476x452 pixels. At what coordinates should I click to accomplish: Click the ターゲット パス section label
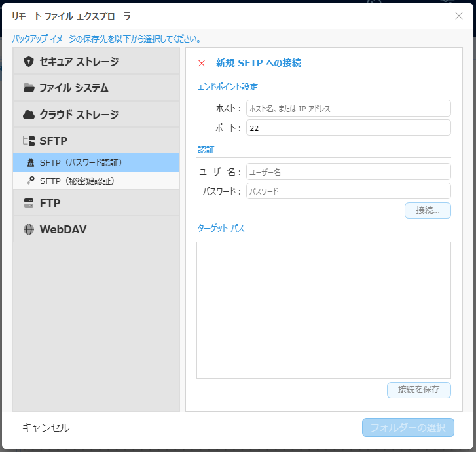221,228
